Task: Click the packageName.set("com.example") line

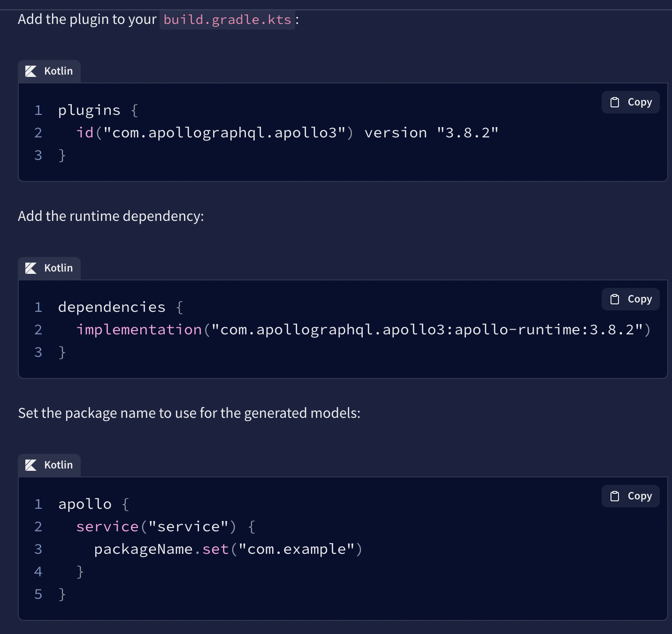Action: (228, 549)
